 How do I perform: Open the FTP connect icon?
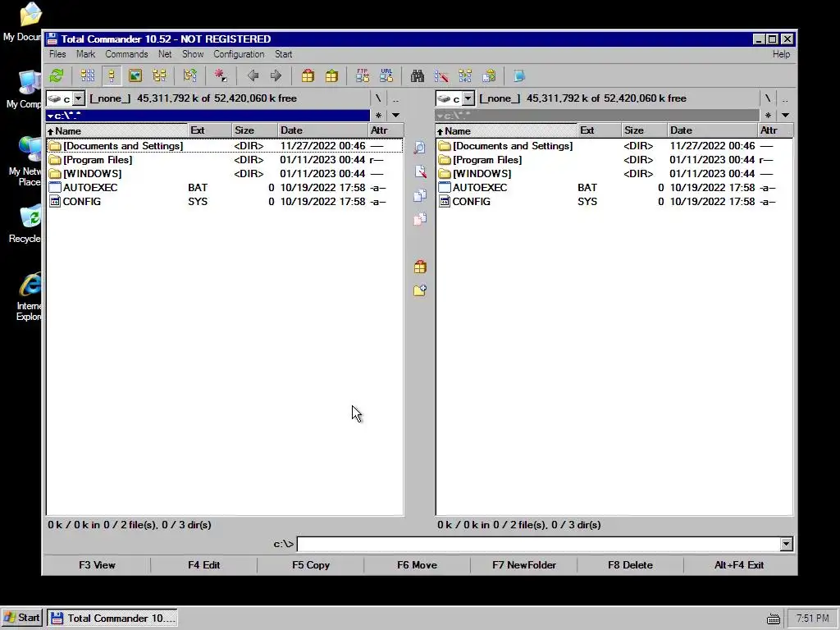click(x=362, y=75)
